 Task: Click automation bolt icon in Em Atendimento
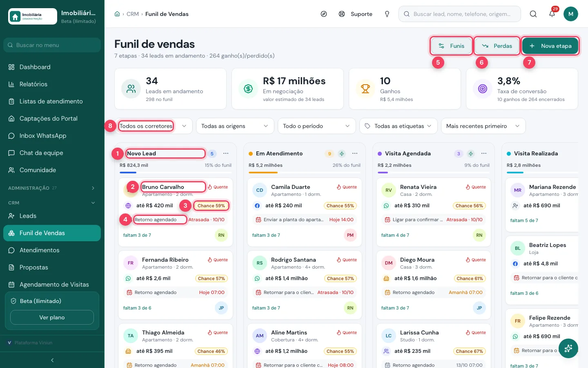click(342, 154)
